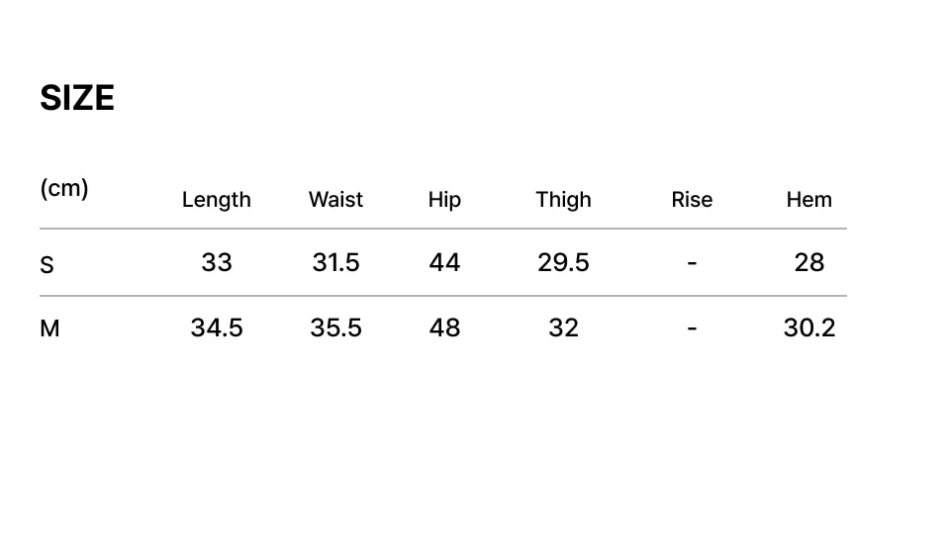
Task: Click the M size row label
Action: coord(49,329)
